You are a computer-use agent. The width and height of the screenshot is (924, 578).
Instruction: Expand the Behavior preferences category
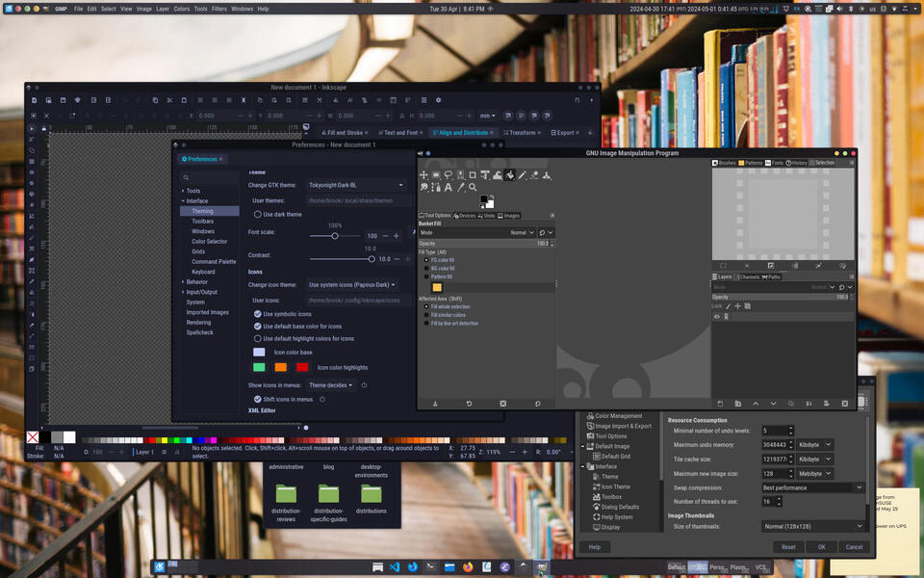183,282
